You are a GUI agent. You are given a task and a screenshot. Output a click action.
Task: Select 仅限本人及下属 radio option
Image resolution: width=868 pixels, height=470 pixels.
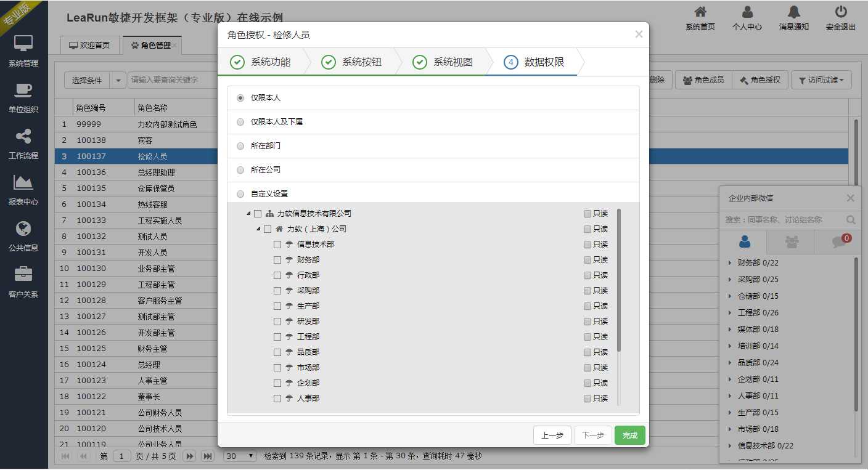[240, 122]
